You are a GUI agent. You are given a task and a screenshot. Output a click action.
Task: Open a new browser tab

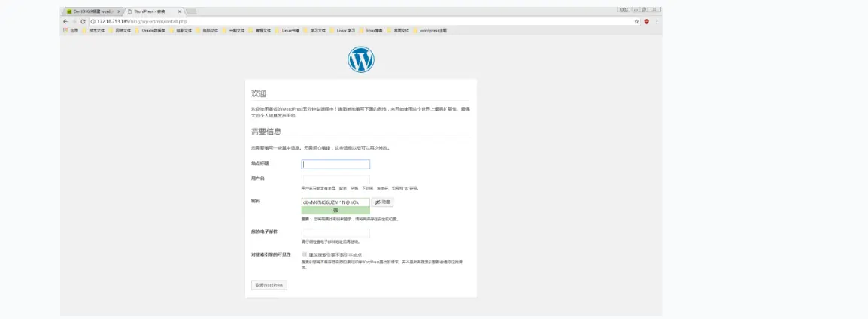tap(191, 11)
